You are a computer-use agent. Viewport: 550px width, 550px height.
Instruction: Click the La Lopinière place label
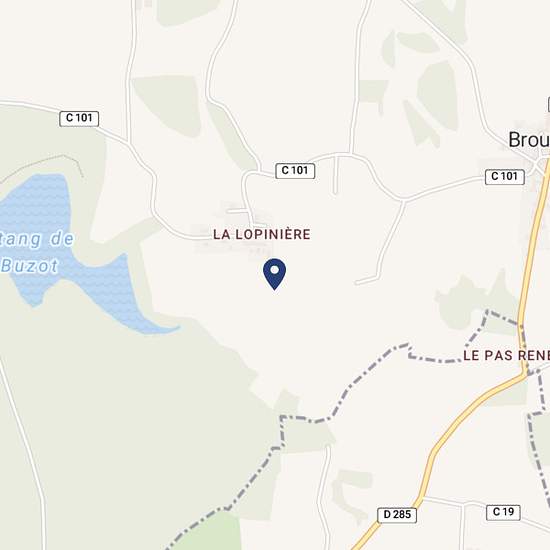[x=262, y=234]
